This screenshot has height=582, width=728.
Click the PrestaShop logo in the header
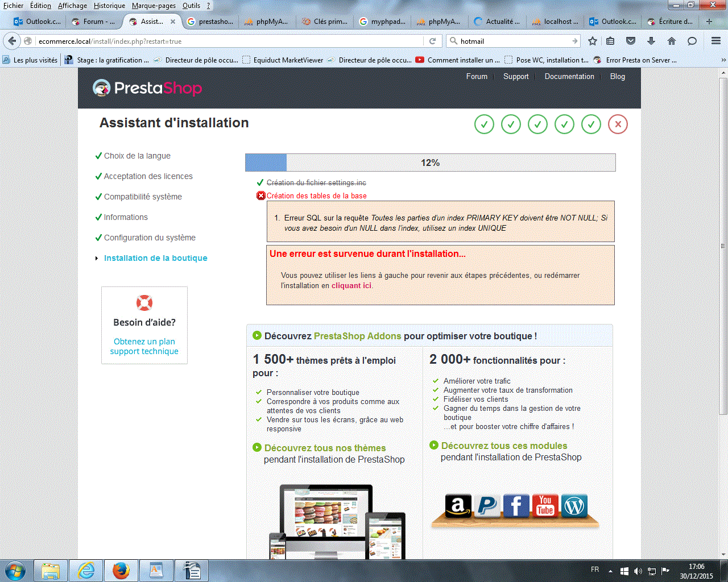click(x=147, y=88)
